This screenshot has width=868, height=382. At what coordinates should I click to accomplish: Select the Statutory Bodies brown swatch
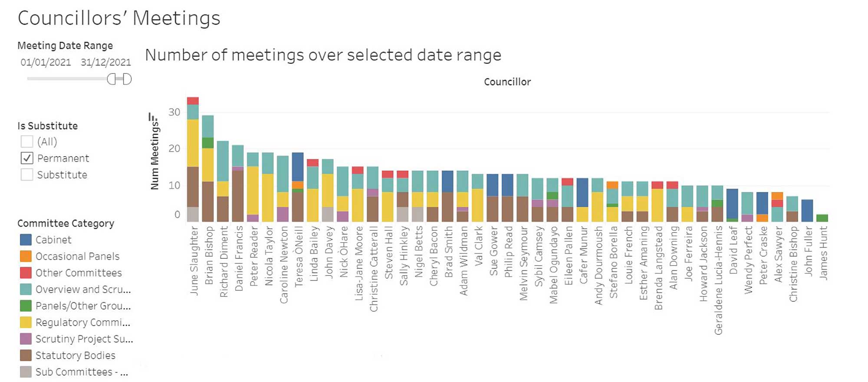pyautogui.click(x=26, y=355)
